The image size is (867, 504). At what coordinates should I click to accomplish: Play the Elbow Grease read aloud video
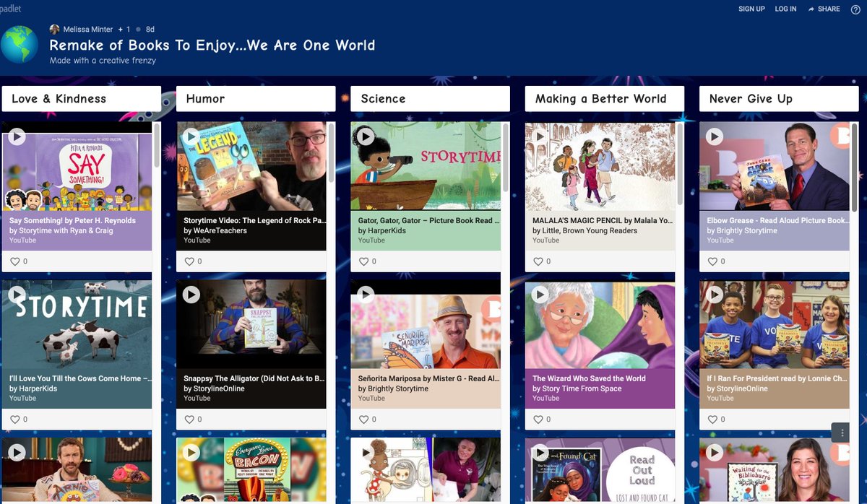[714, 136]
